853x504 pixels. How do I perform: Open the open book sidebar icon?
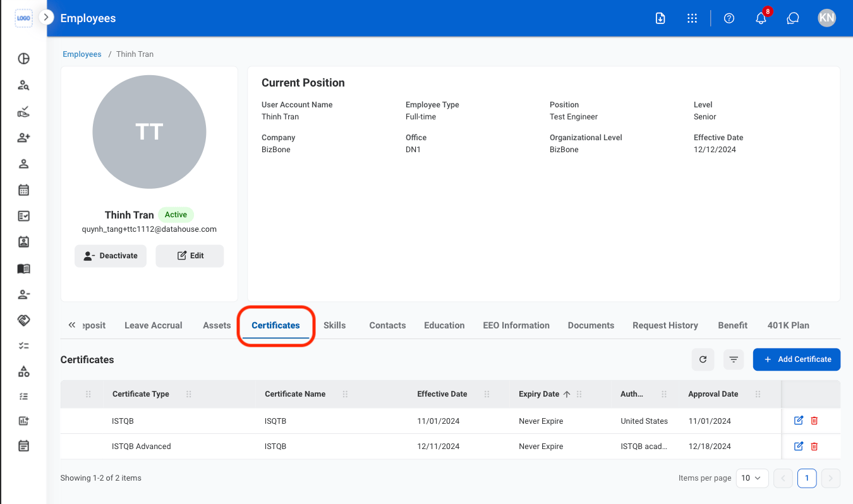click(23, 268)
